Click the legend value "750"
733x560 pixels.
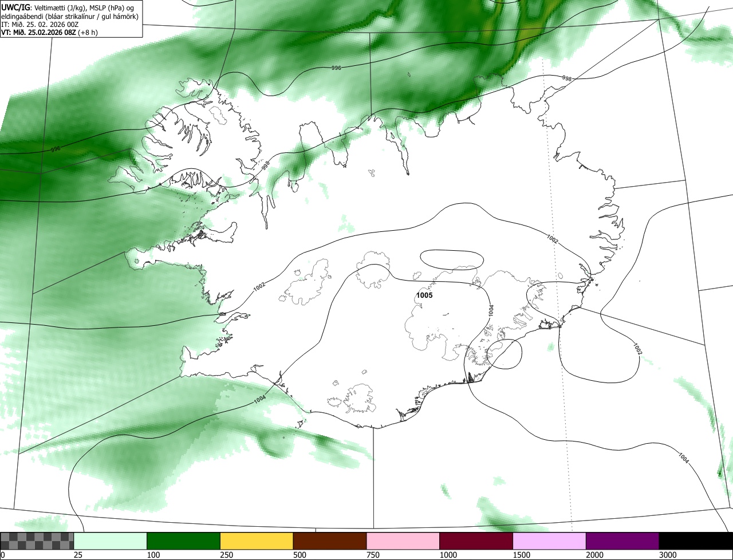(x=373, y=555)
